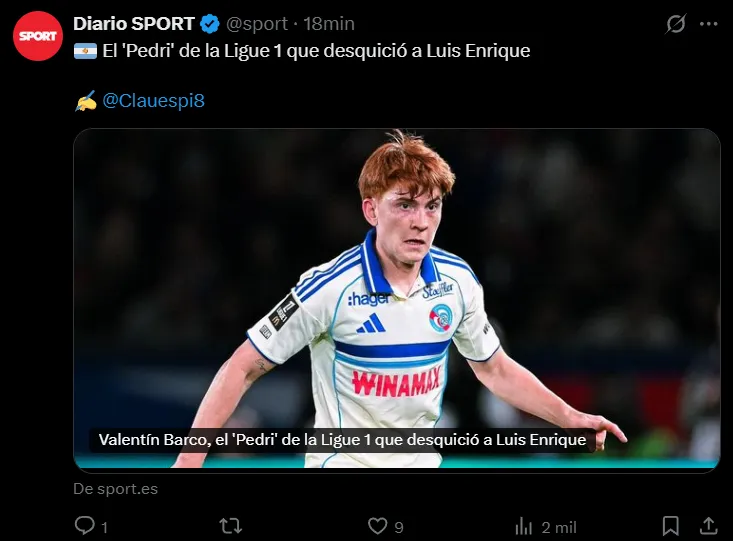Open the @sport handle link
733x541 pixels.
258,23
